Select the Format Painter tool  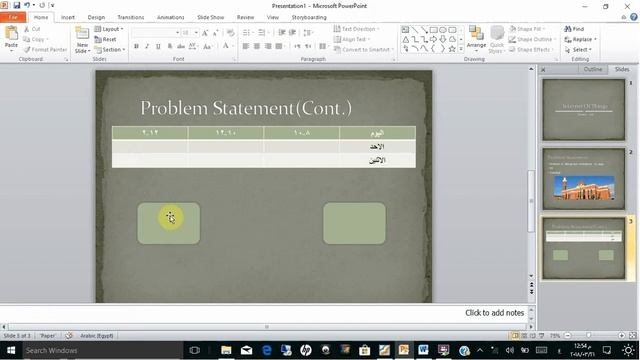(x=45, y=49)
